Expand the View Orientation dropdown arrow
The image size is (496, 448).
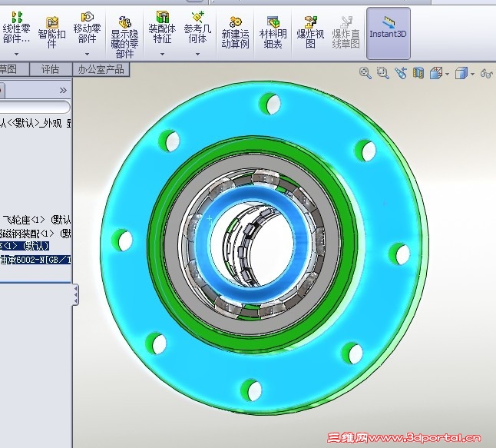click(x=447, y=75)
